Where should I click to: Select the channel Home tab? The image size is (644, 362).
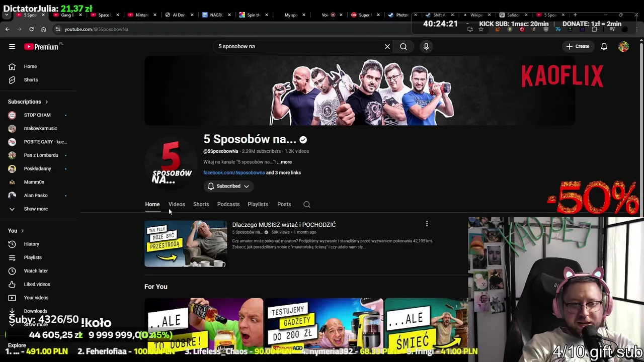click(152, 204)
